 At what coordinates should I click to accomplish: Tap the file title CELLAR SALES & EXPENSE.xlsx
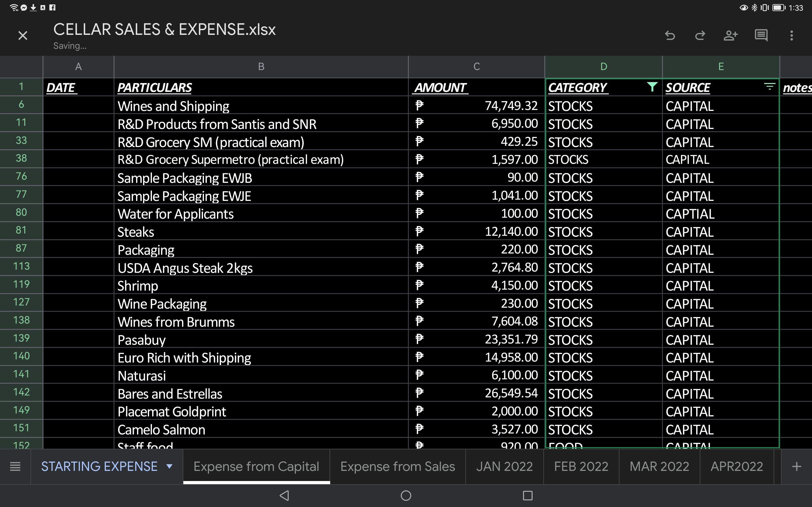[x=164, y=29]
